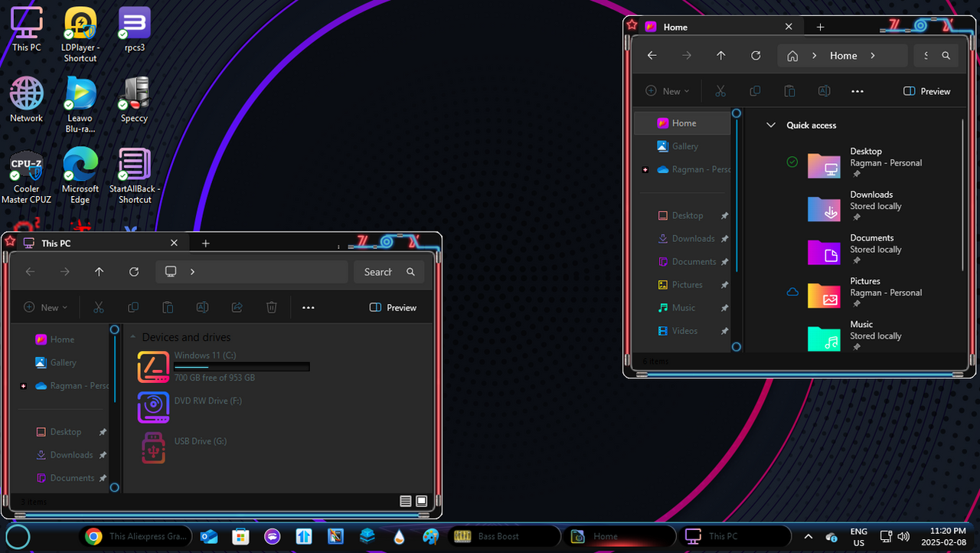This screenshot has width=980, height=553.
Task: Click Paste icon in This PC toolbar
Action: pyautogui.click(x=168, y=307)
